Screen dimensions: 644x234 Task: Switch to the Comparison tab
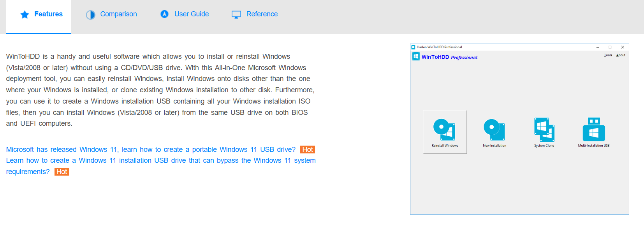pos(111,14)
